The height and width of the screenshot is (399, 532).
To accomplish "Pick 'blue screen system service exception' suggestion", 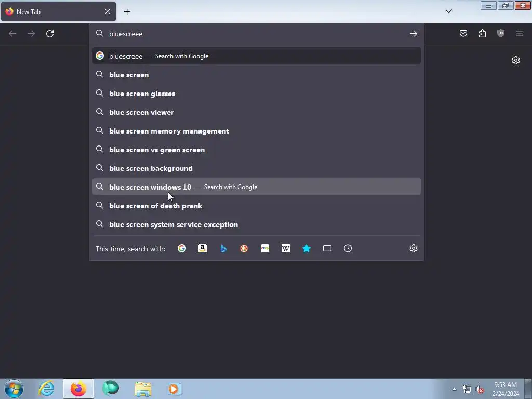I will 257,224.
